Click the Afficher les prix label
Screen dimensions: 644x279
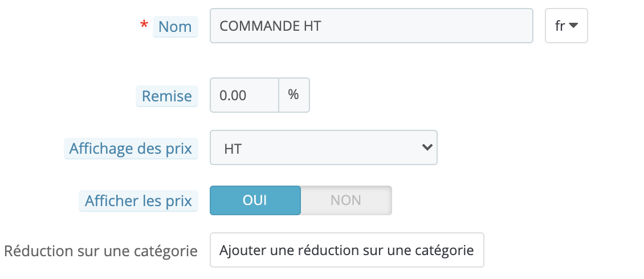coord(138,201)
